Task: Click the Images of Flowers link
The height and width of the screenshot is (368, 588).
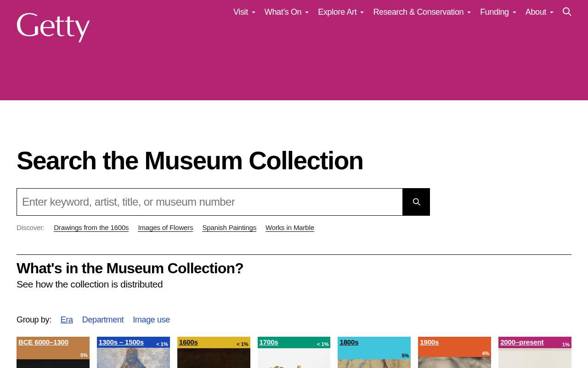Action: coord(165,228)
